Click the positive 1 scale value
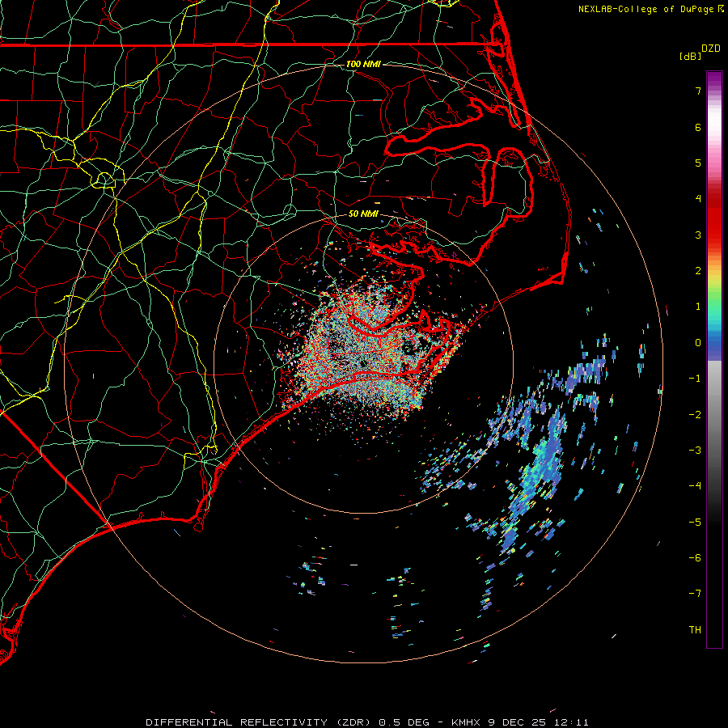728x728 pixels. [x=698, y=307]
